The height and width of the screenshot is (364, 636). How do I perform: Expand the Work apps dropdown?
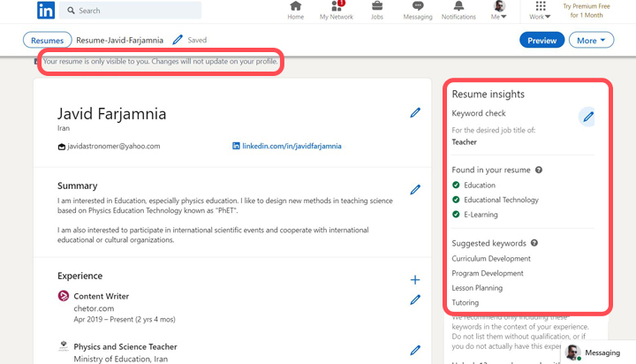pyautogui.click(x=541, y=11)
